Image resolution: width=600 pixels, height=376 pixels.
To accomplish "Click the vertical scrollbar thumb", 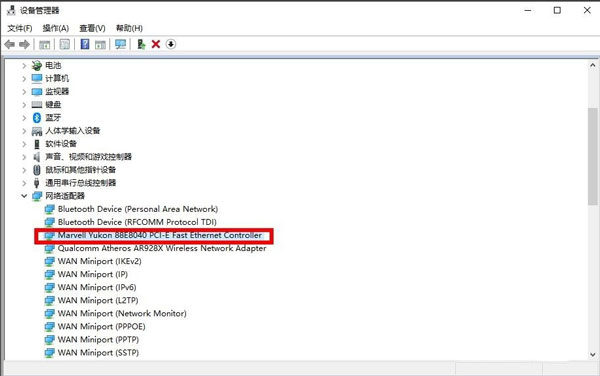I will point(593,157).
